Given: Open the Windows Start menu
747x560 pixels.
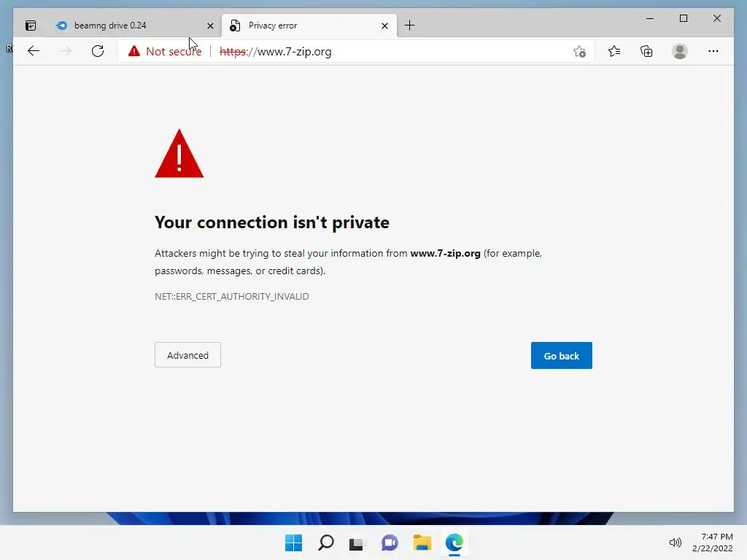Looking at the screenshot, I should pyautogui.click(x=293, y=542).
